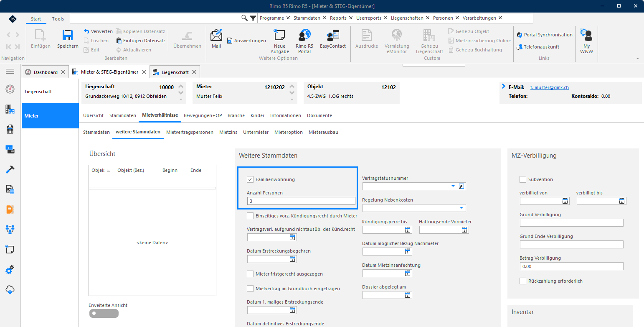Launch the Rimo R5 Portal
This screenshot has width=644, height=327.
tap(304, 41)
